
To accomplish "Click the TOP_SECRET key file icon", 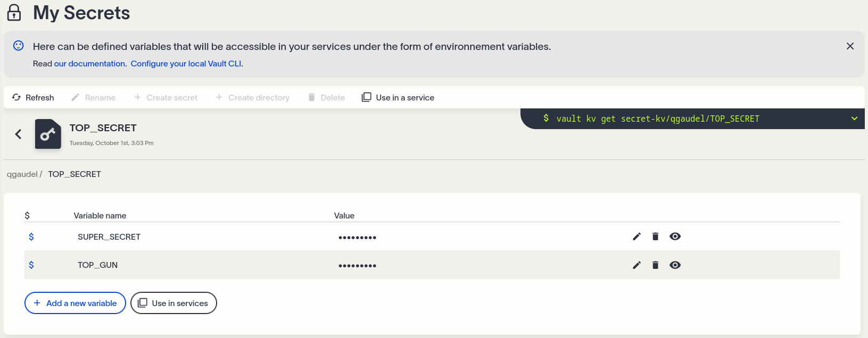I will point(48,134).
